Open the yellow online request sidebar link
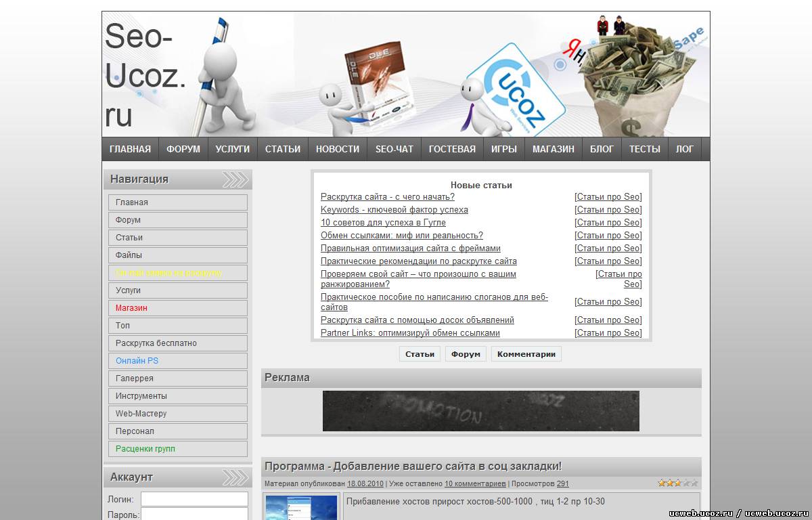The image size is (812, 520). [x=178, y=273]
